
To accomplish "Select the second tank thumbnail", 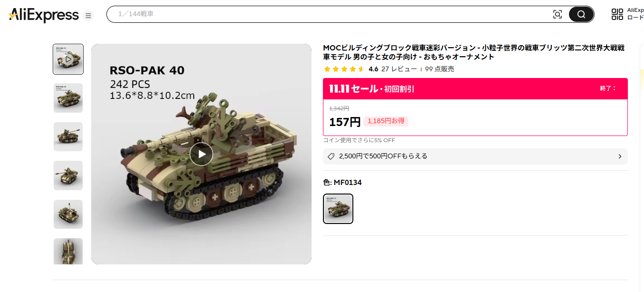I will click(68, 98).
